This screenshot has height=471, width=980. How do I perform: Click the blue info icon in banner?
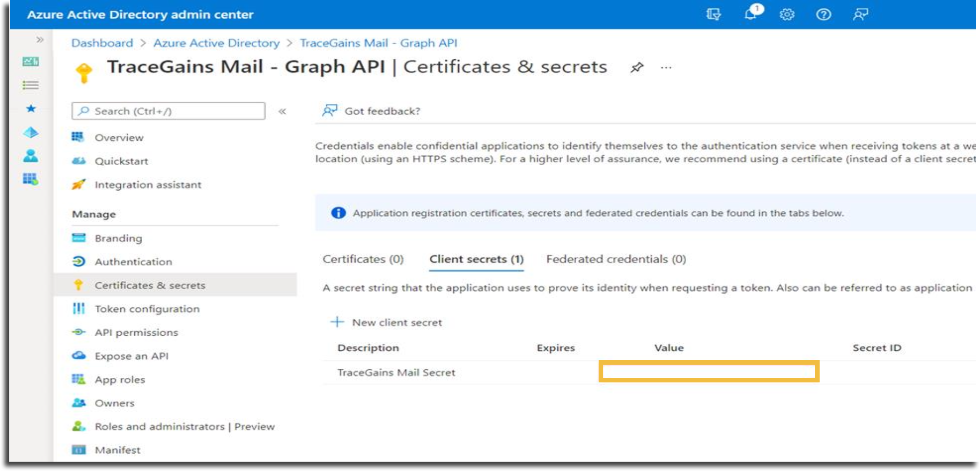pyautogui.click(x=338, y=213)
